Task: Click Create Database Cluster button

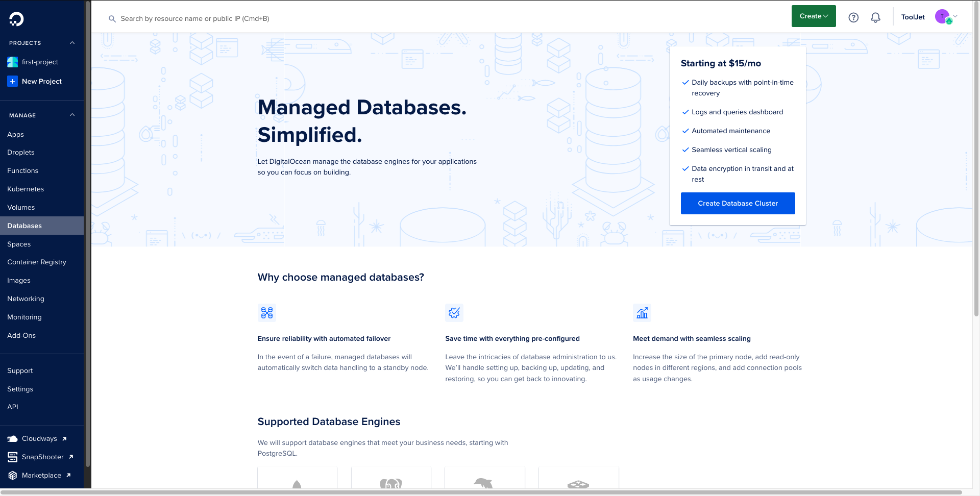Action: 738,204
